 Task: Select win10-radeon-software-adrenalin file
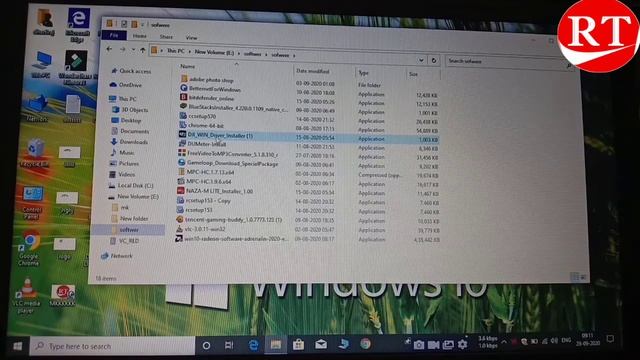(x=232, y=239)
